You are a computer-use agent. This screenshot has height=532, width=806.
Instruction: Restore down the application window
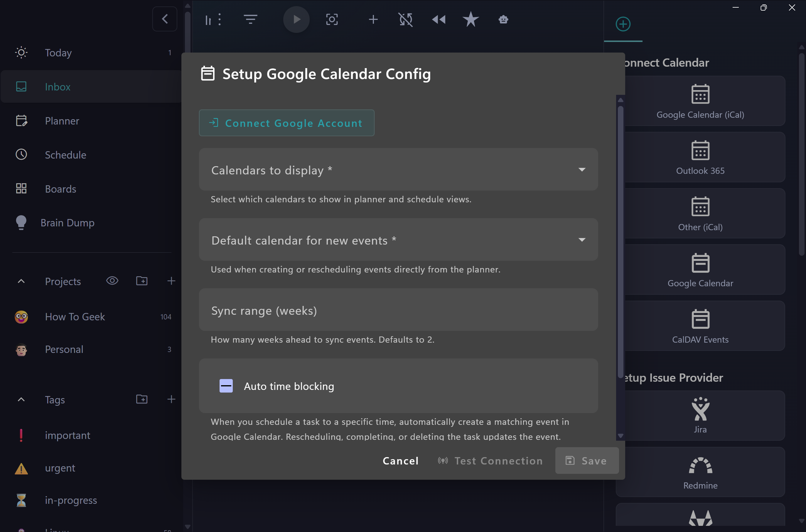point(764,7)
